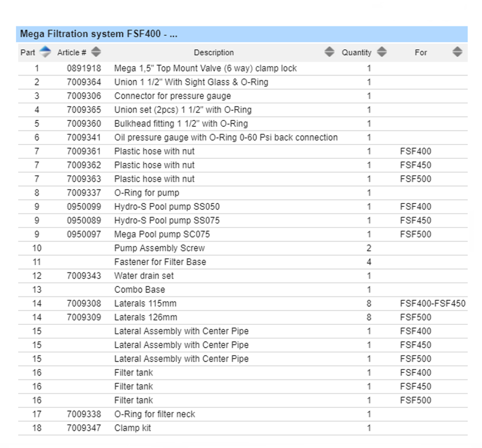Select Mega Pool pump SC075
The height and width of the screenshot is (448, 482).
[x=162, y=234]
